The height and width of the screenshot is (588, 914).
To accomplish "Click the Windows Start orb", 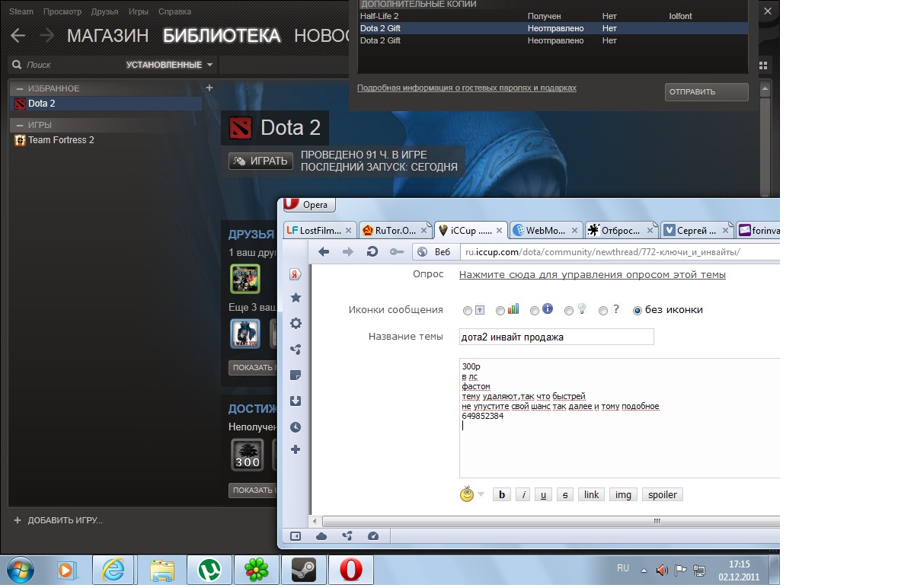I will (x=20, y=569).
